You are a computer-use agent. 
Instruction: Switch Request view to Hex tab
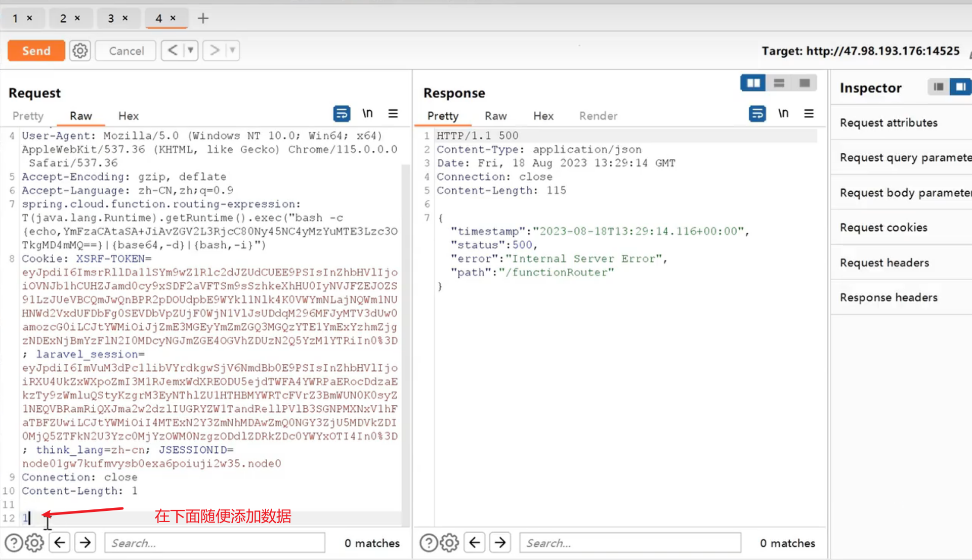128,116
